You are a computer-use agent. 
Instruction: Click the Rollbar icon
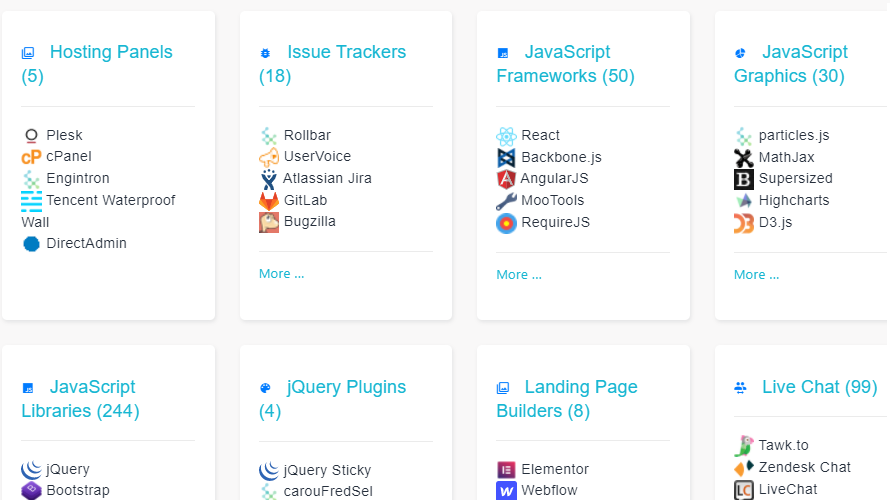[268, 136]
